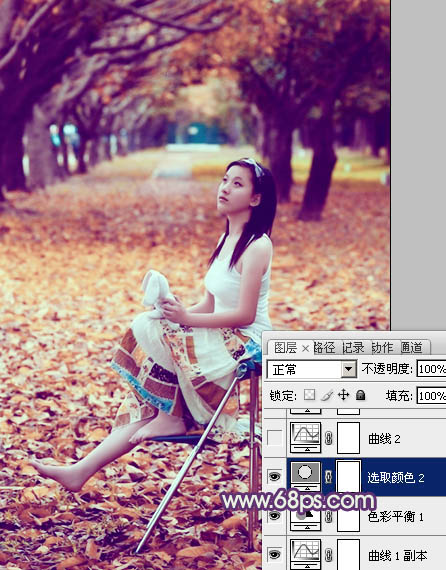Toggle lock transparent pixels icon
Screen dimensions: 446x570
point(309,395)
